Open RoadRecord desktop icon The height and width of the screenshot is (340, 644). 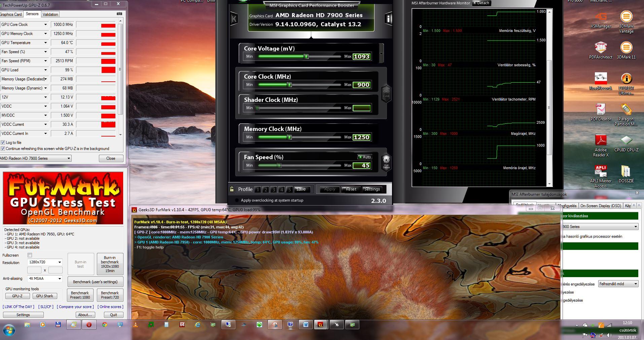[x=601, y=81]
